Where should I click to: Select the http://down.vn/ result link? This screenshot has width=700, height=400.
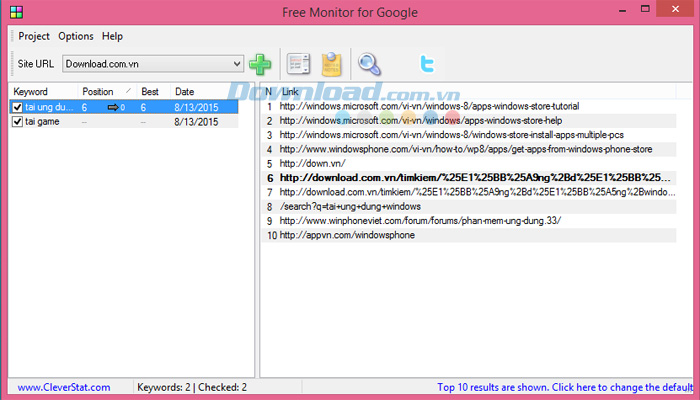coord(312,163)
